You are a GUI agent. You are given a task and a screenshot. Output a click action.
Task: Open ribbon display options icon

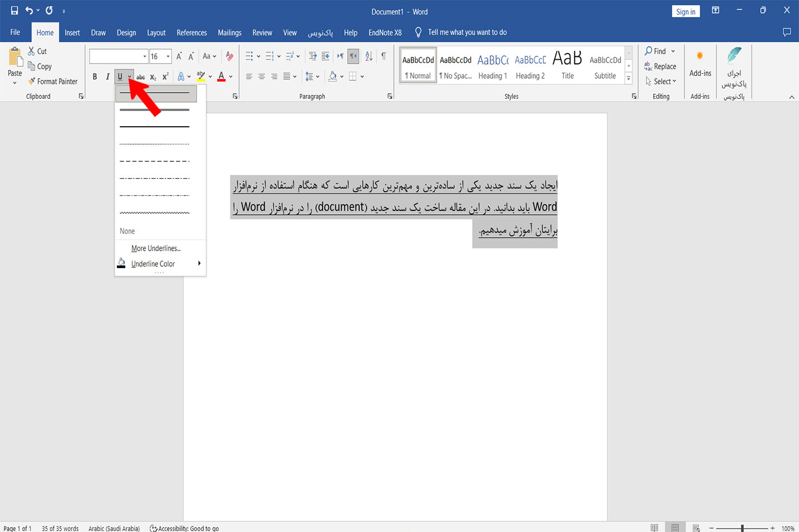715,10
